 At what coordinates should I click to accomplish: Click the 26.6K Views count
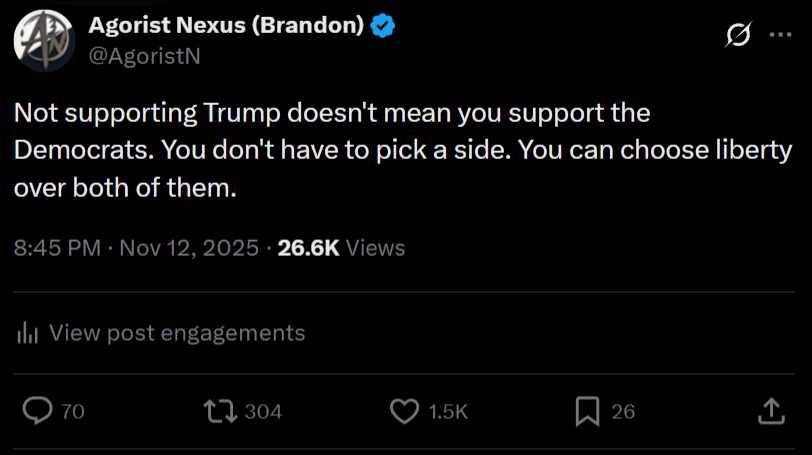pyautogui.click(x=341, y=247)
